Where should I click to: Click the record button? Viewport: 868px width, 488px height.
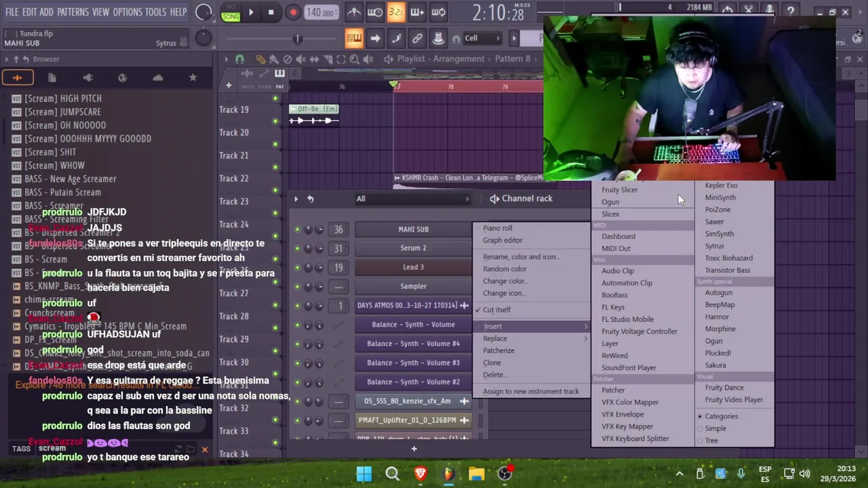tap(293, 12)
